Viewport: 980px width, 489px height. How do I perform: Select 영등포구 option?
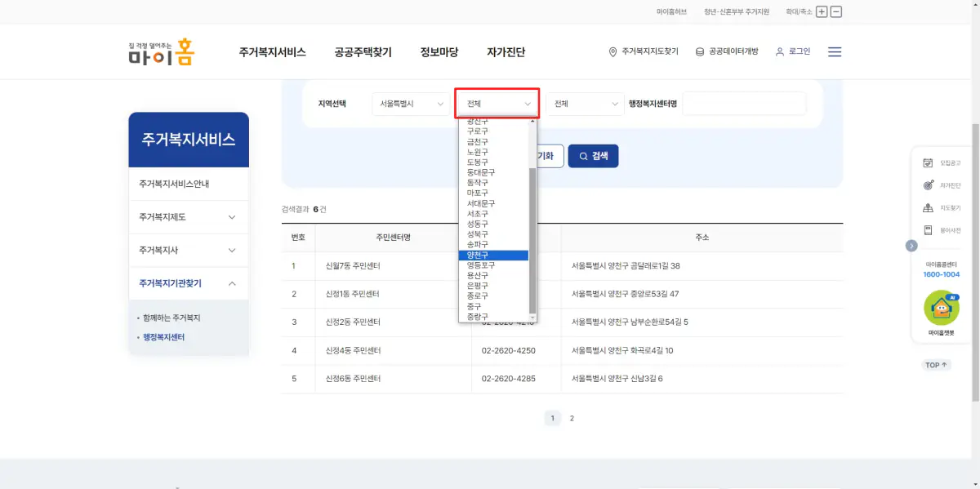494,265
